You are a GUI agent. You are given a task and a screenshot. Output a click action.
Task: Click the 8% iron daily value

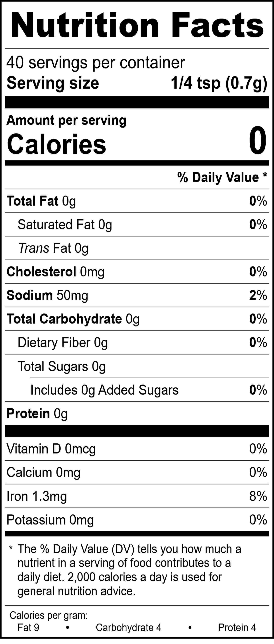point(258,496)
